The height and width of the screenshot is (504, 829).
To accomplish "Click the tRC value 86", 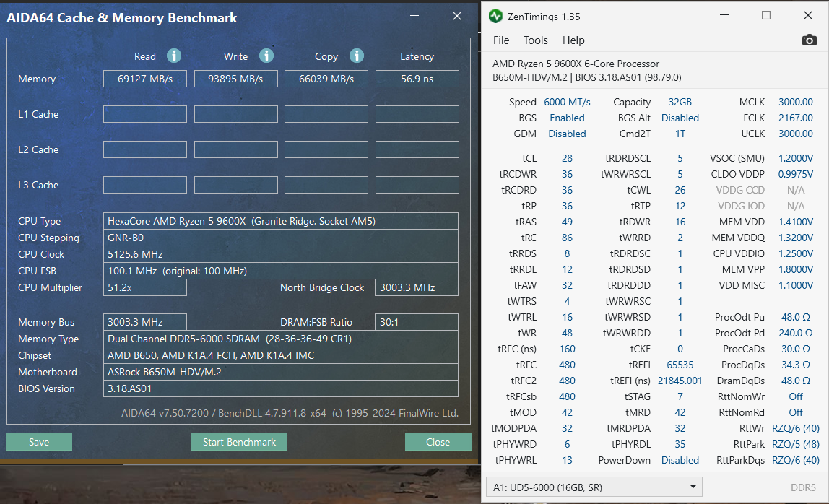I will (x=567, y=238).
